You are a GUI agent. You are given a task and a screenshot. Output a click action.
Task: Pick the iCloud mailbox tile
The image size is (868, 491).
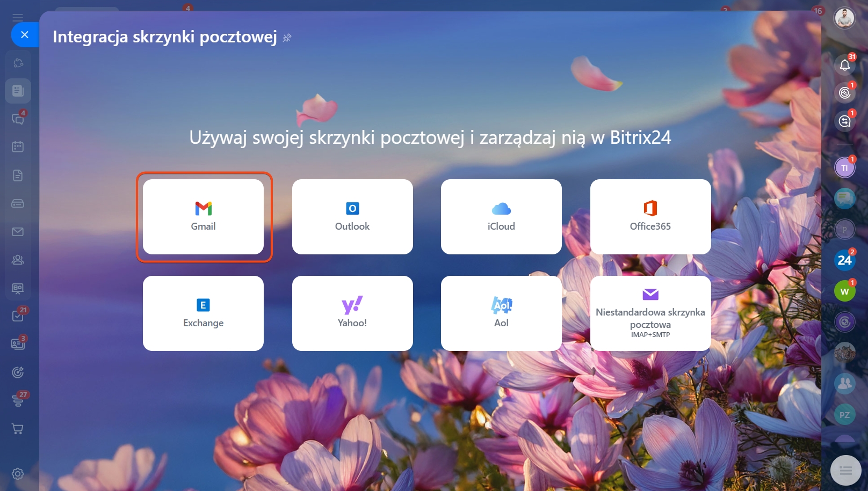point(501,217)
